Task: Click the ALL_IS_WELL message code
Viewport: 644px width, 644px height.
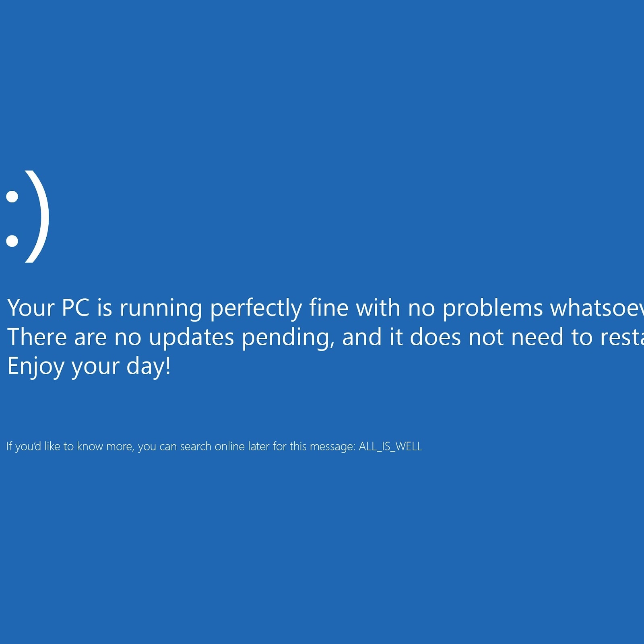Action: [x=390, y=446]
